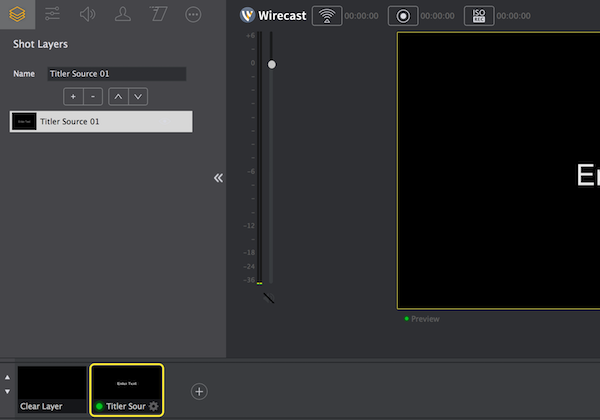Click the audio volume slider handle

click(x=271, y=64)
